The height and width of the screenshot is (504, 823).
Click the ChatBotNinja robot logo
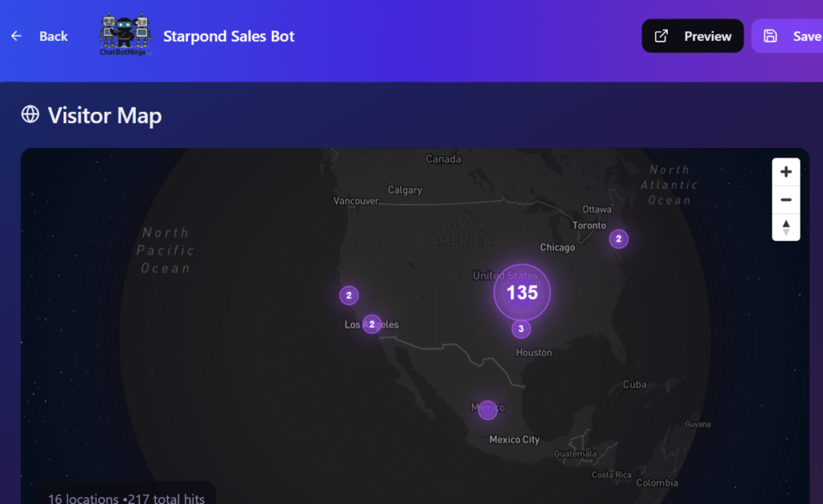pyautogui.click(x=125, y=35)
